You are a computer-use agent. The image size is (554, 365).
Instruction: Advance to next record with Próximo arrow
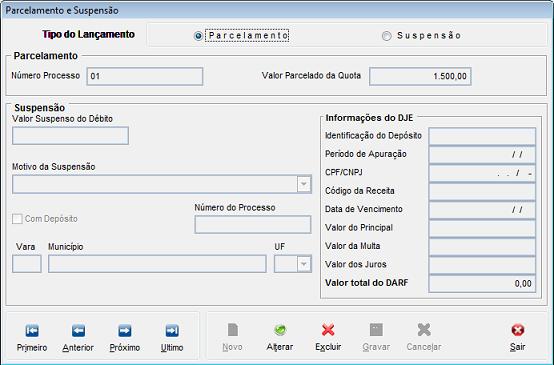click(x=125, y=331)
